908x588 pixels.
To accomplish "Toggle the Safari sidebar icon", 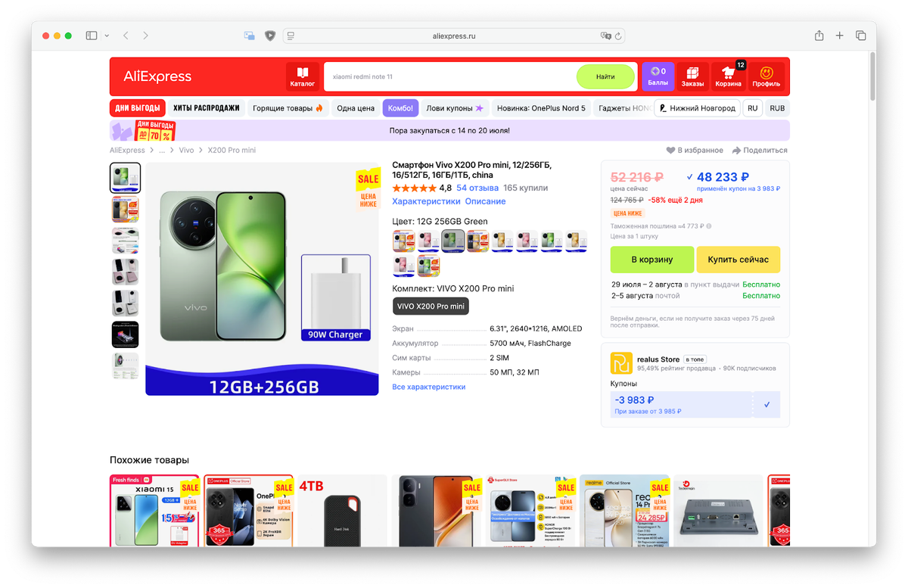I will (92, 36).
